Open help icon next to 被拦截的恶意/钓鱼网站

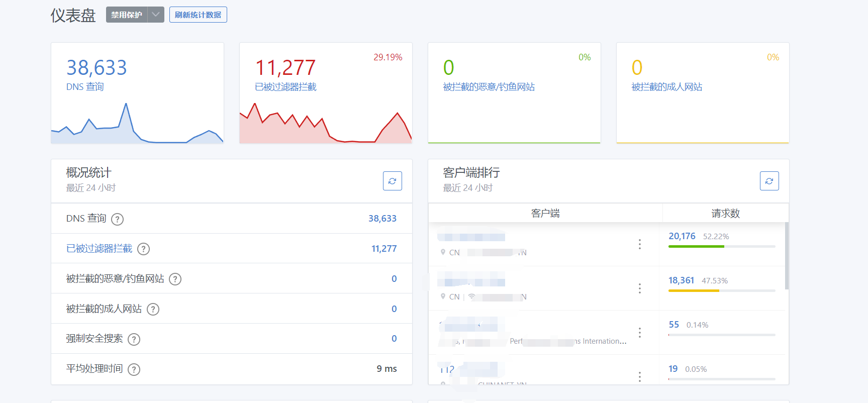pyautogui.click(x=175, y=279)
